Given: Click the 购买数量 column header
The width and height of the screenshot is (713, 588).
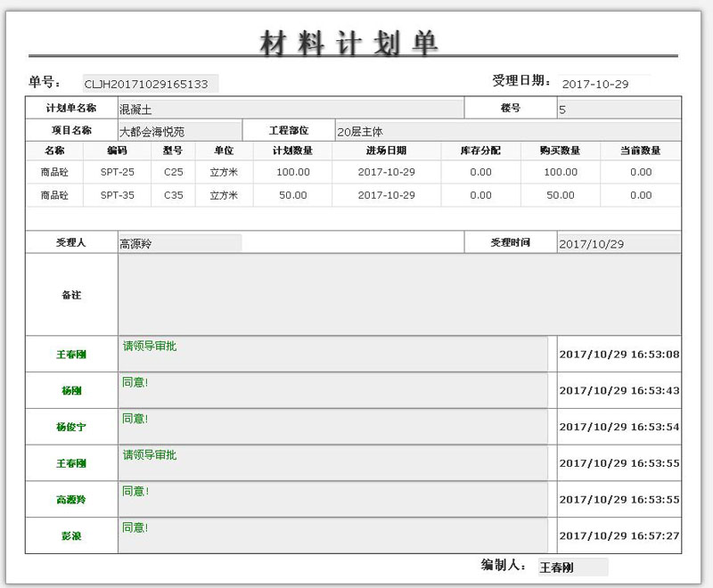Looking at the screenshot, I should [560, 151].
